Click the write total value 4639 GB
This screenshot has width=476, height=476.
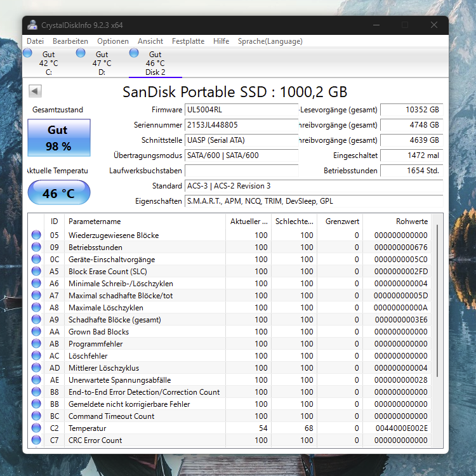(x=412, y=140)
